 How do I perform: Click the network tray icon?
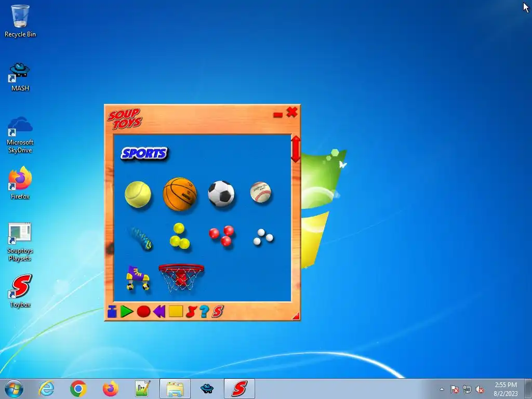467,389
